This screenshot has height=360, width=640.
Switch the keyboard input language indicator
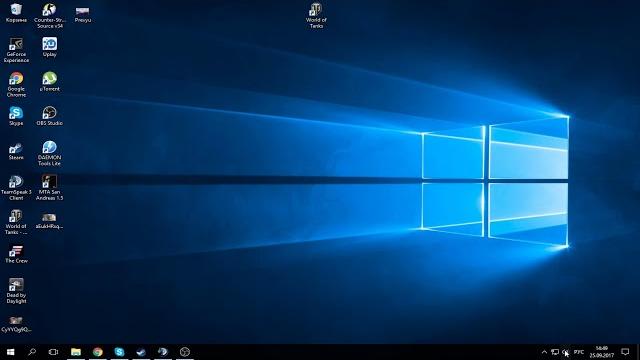click(579, 352)
